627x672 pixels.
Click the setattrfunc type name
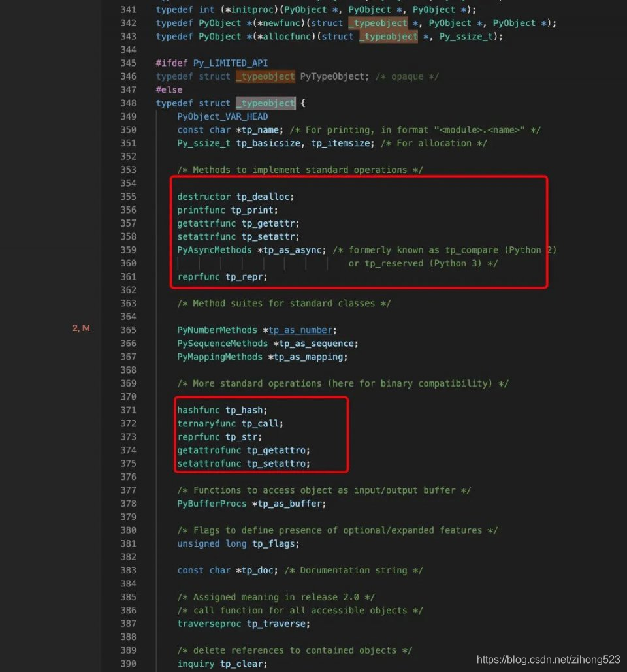206,236
